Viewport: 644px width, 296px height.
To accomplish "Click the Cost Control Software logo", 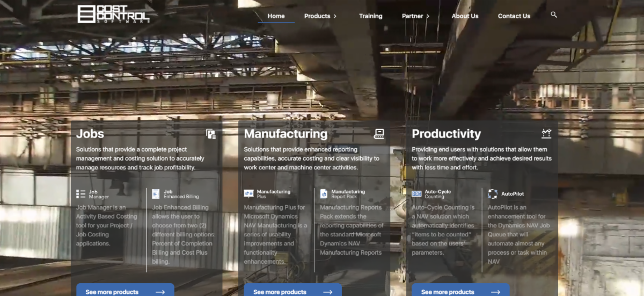I will (x=113, y=14).
